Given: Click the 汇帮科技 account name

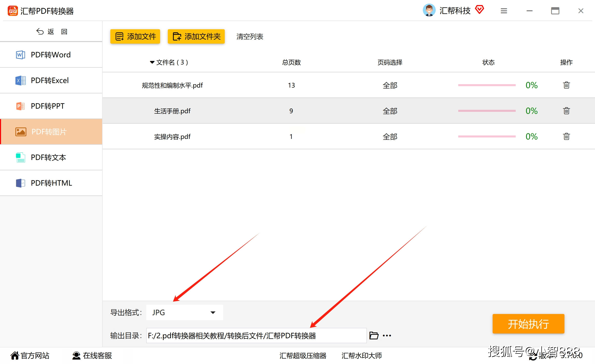Looking at the screenshot, I should point(455,11).
